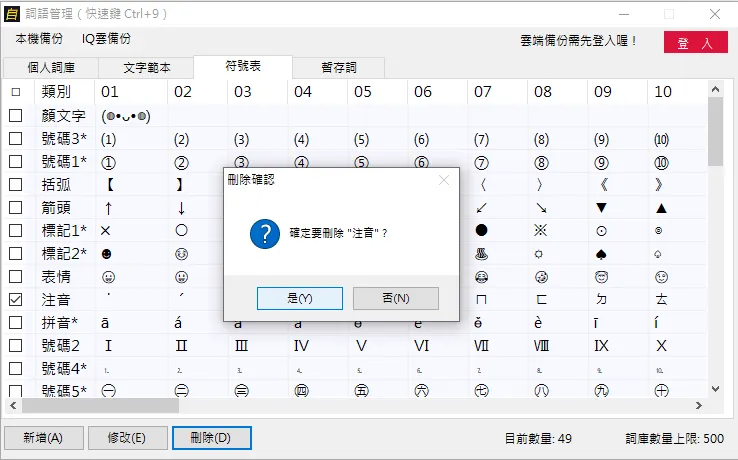Close the delete confirmation dialog
This screenshot has height=460, width=738.
tap(444, 180)
